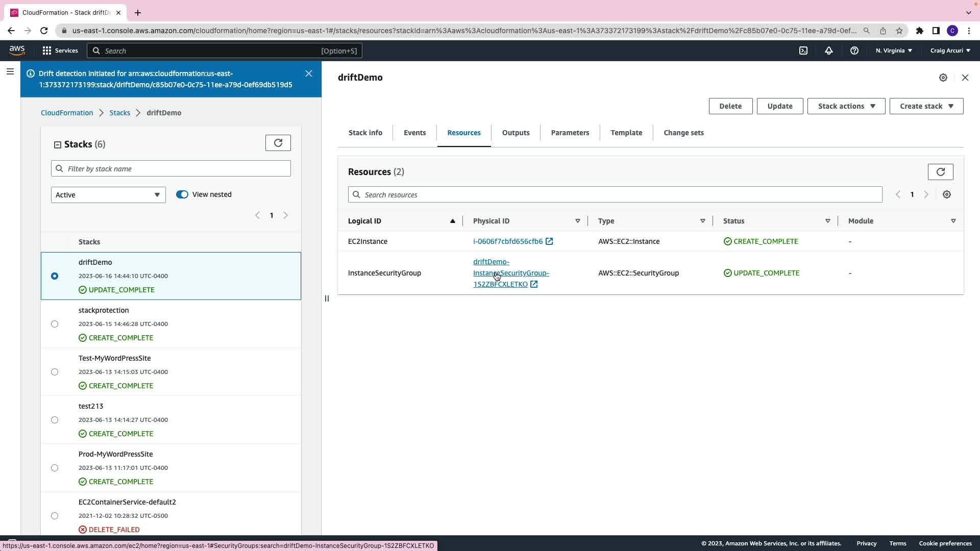Switch to the Events tab
Viewport: 980px width, 551px height.
[414, 133]
